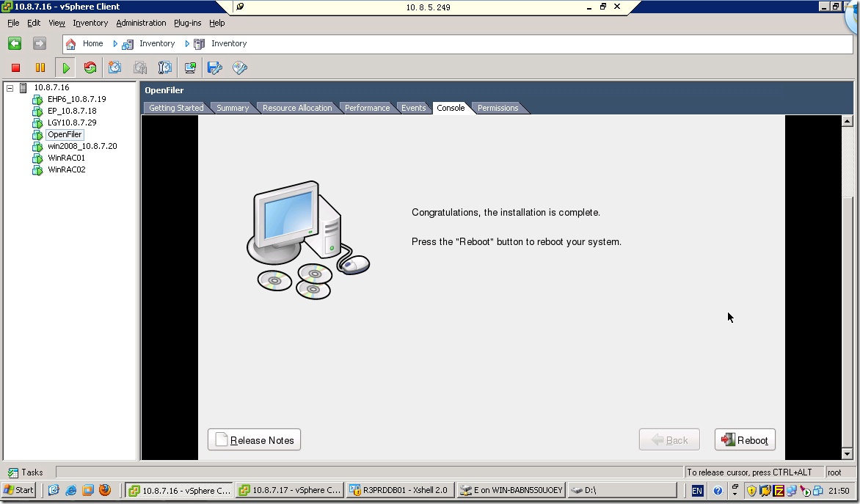Launch the virtual machine console window
860x504 pixels.
(190, 67)
